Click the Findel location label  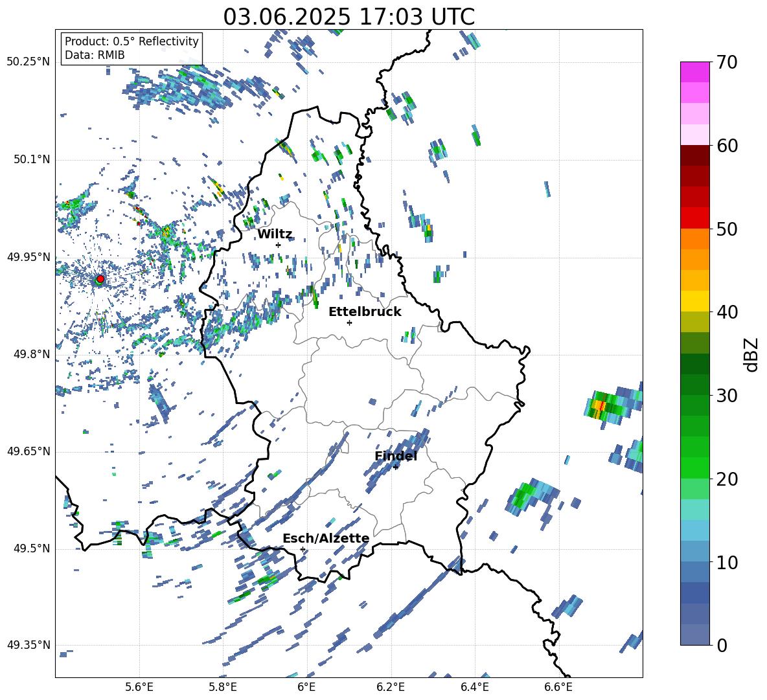tap(396, 456)
